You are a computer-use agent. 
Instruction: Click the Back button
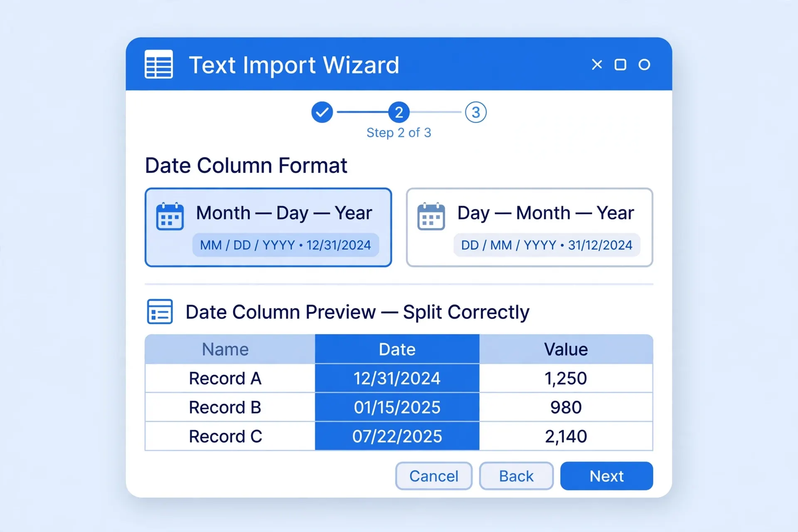click(516, 476)
